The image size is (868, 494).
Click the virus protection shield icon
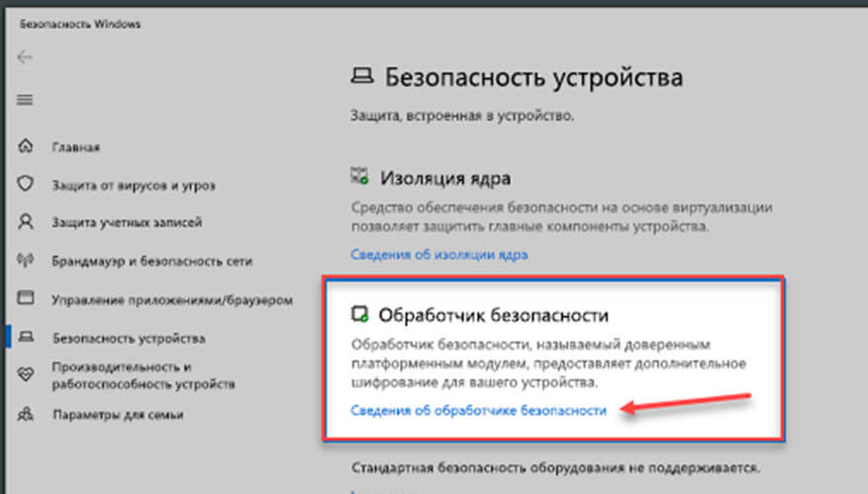tap(26, 184)
